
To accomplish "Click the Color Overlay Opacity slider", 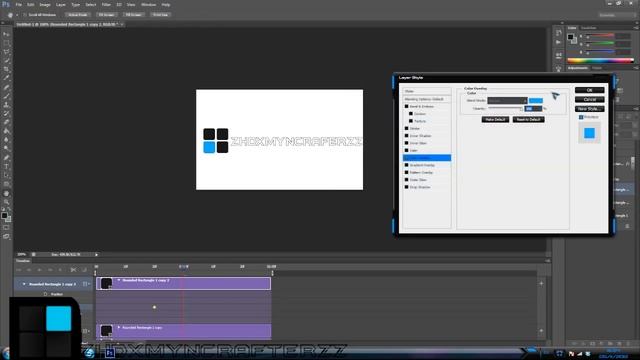I will 505,108.
